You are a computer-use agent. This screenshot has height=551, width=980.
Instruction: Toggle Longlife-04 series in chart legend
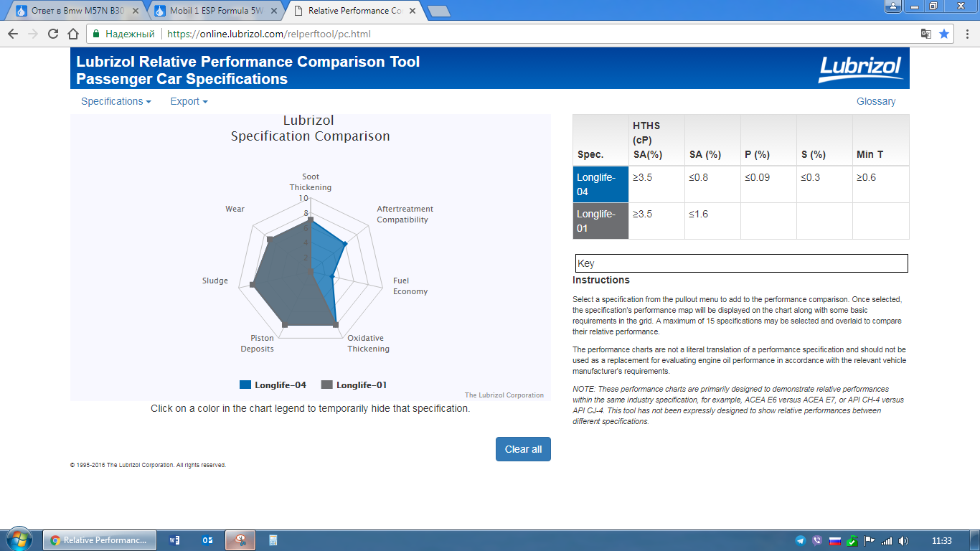coord(273,385)
